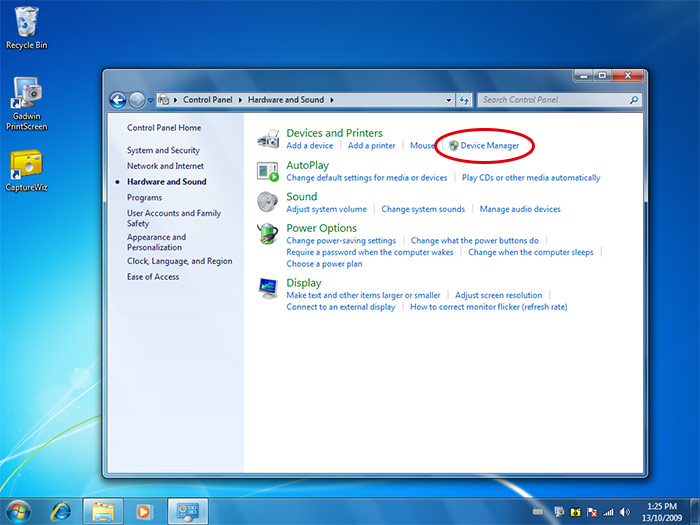Click Adjust screen resolution link

click(498, 295)
